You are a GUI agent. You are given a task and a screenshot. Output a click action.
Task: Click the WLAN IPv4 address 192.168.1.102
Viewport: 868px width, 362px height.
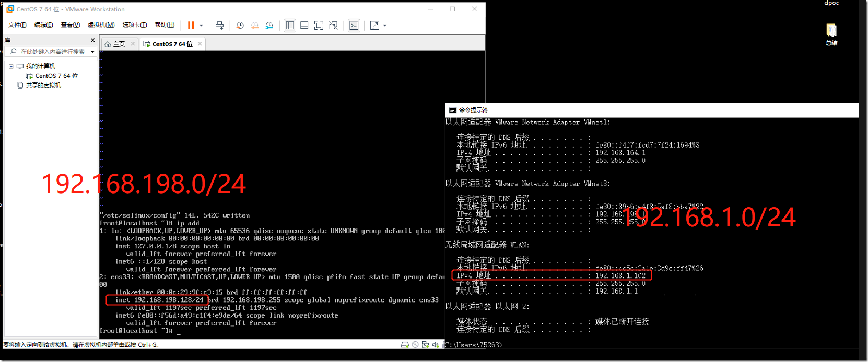click(620, 275)
